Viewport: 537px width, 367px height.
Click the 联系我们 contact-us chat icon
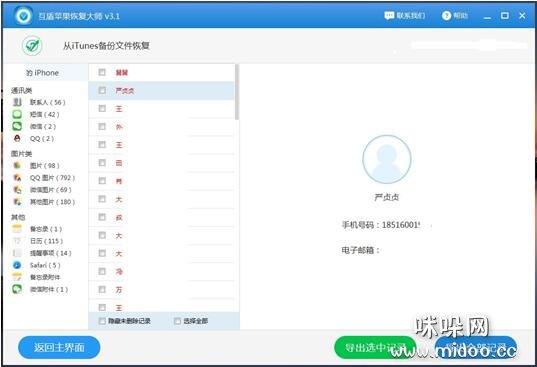click(389, 15)
